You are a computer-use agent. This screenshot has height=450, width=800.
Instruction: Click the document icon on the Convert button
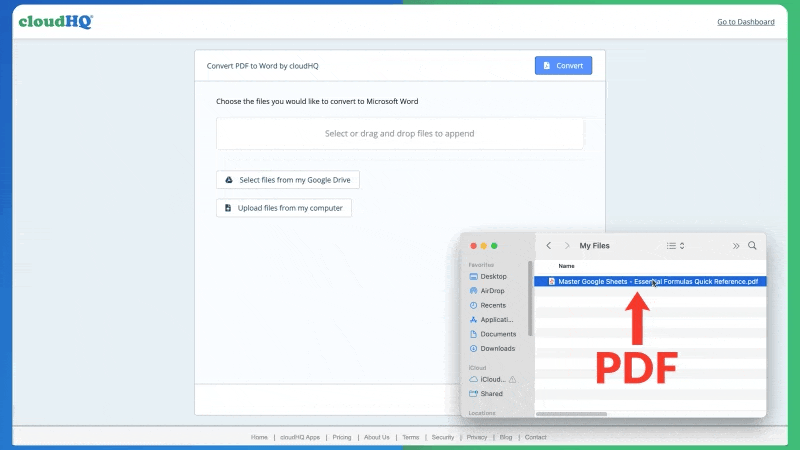pyautogui.click(x=547, y=65)
